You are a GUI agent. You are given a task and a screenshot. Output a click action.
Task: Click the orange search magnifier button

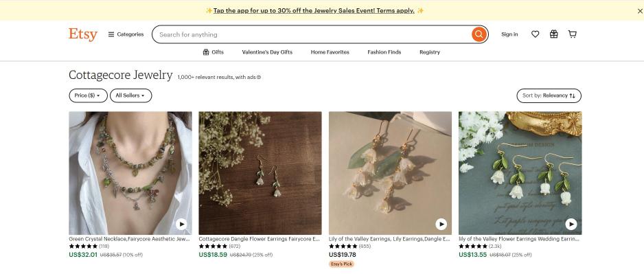tap(479, 34)
